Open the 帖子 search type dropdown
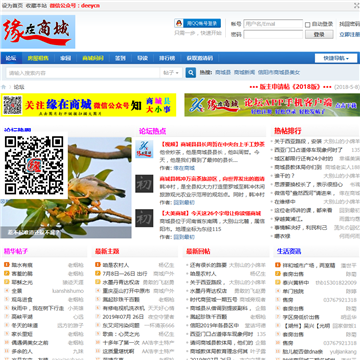Viewport: 360px width, 360px height. click(172, 72)
